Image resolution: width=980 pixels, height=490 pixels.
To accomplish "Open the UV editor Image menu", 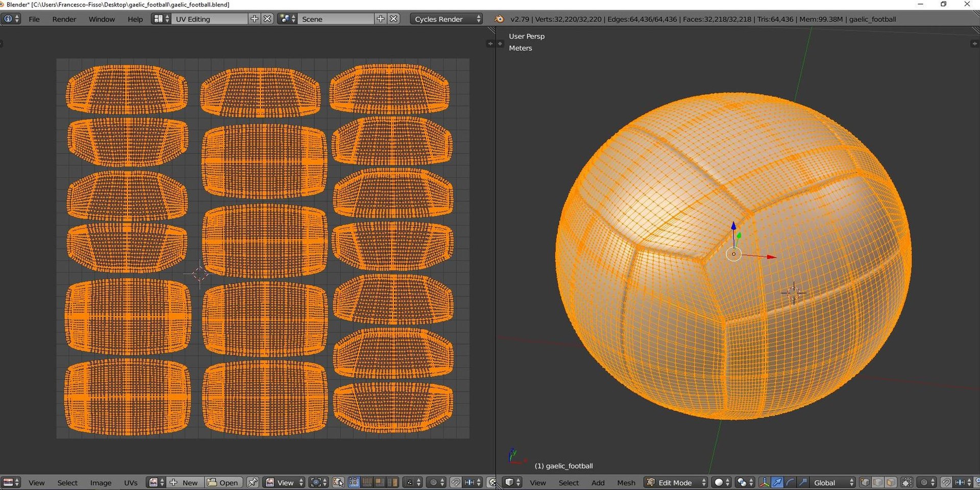I will (101, 482).
